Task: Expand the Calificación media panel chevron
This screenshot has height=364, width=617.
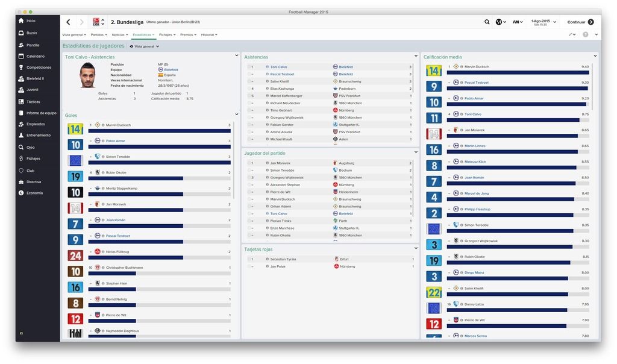Action: coord(595,56)
